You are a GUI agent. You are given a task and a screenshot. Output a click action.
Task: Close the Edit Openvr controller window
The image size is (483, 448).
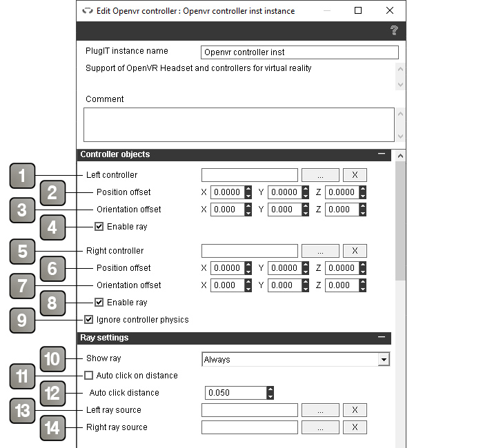click(390, 11)
